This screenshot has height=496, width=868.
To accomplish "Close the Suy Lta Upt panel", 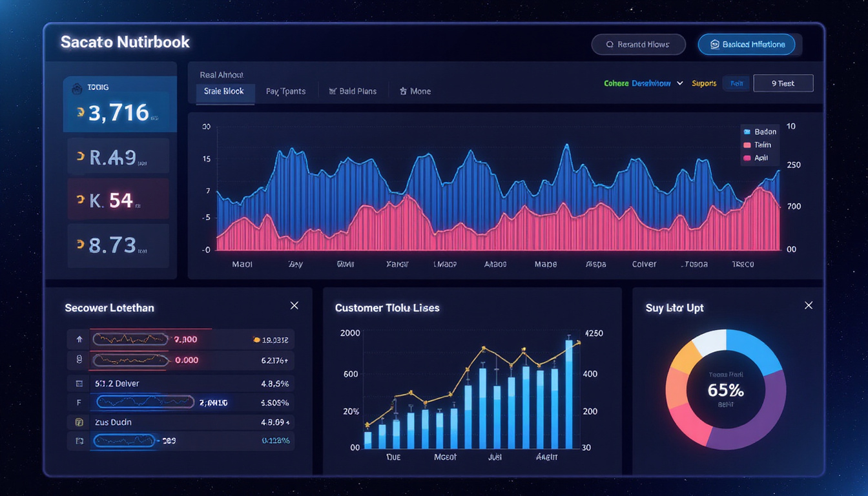I will [809, 305].
